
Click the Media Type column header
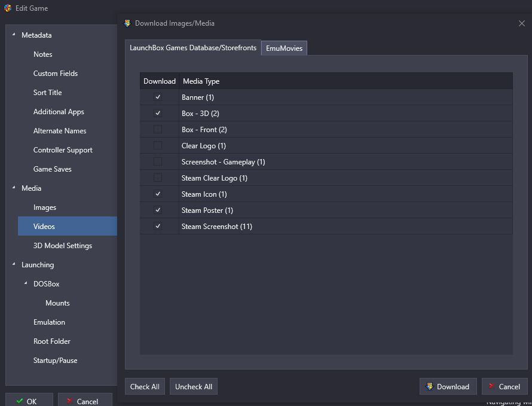point(201,81)
